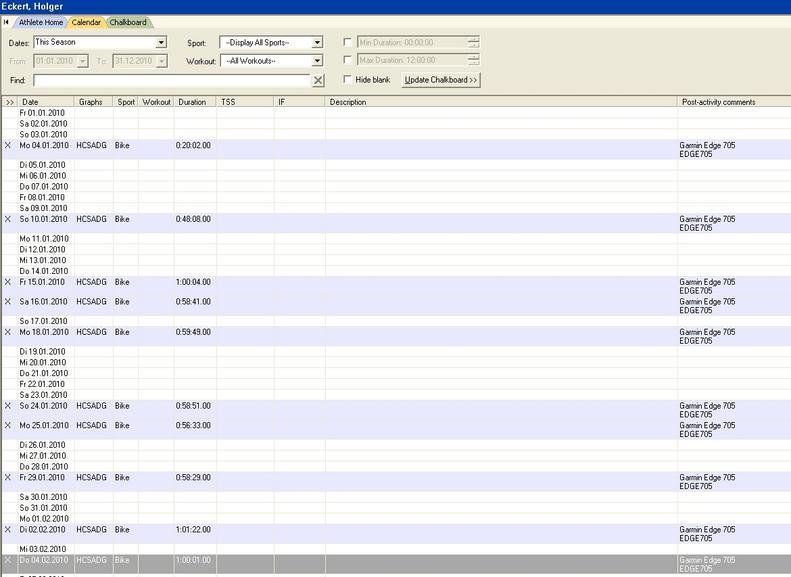Switch to the Chalkboard tab
The width and height of the screenshot is (791, 577).
coord(128,22)
